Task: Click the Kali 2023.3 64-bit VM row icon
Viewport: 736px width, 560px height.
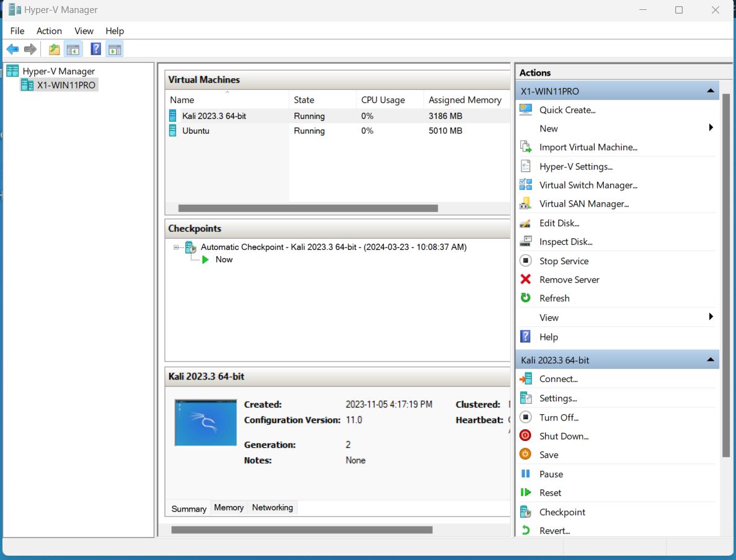Action: click(x=173, y=115)
